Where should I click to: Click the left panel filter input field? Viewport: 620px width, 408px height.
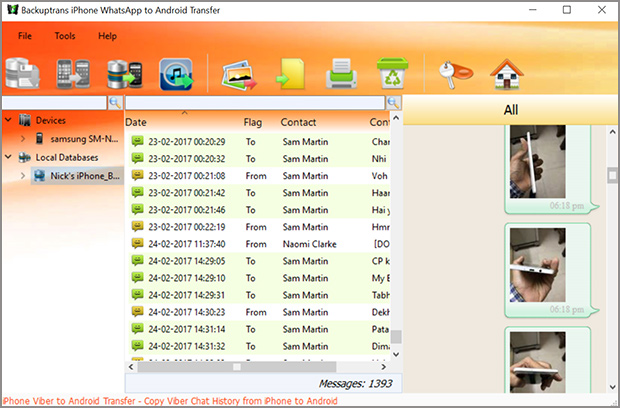click(54, 103)
